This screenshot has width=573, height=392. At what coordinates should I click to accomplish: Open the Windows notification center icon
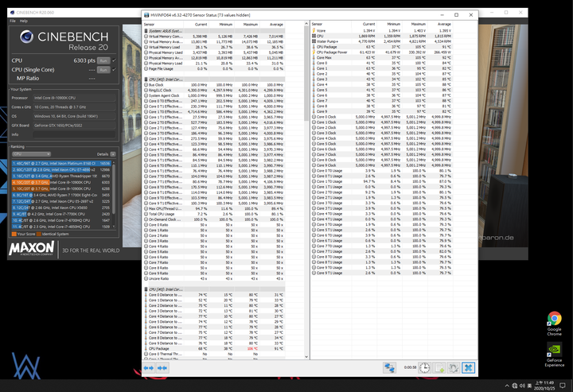[563, 386]
